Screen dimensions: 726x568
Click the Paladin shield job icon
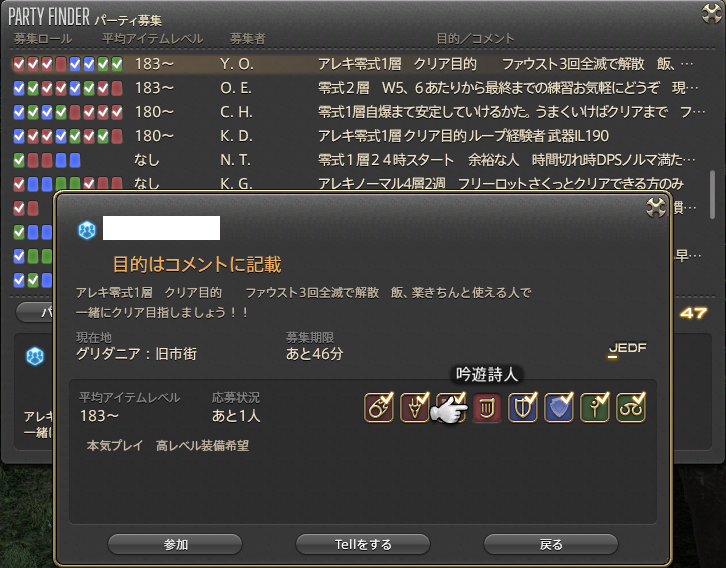523,408
